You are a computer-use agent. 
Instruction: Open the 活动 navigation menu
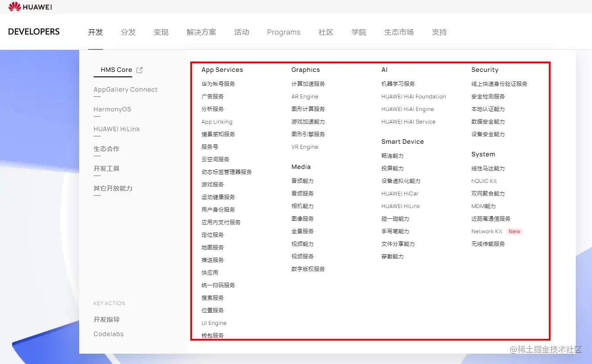point(242,32)
